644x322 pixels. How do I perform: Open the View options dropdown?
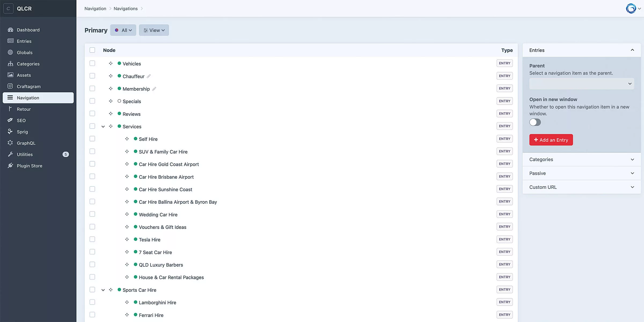[154, 30]
